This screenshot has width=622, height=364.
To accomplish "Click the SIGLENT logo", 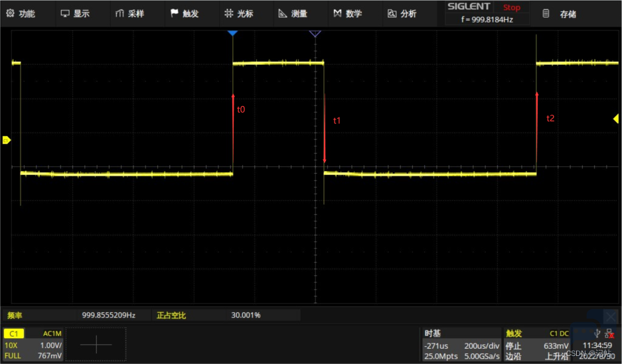I will (469, 7).
